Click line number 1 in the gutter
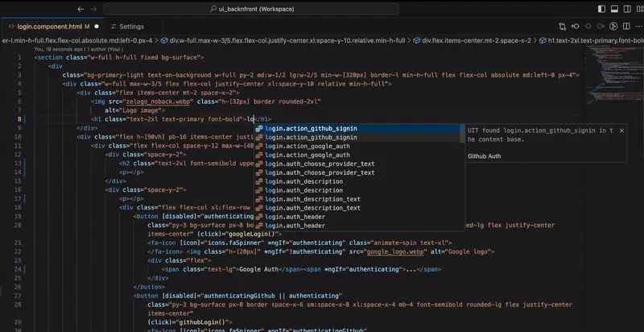 tap(19, 57)
